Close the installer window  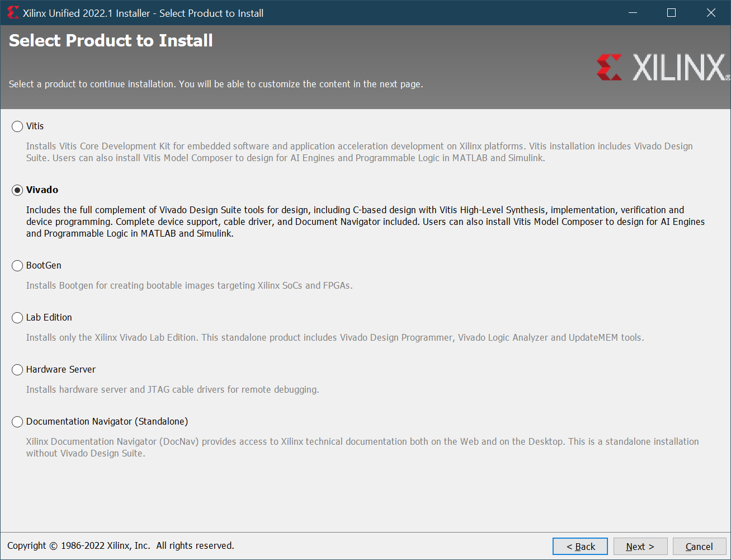711,13
